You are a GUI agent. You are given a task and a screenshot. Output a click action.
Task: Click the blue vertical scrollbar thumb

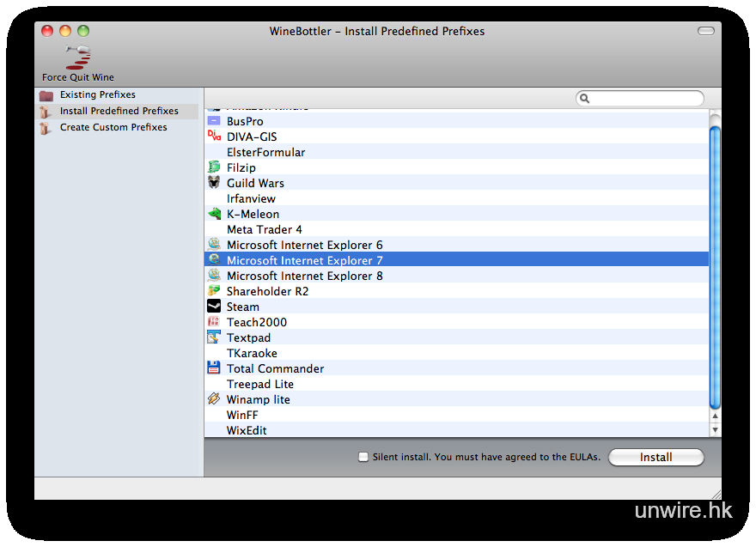click(x=715, y=266)
